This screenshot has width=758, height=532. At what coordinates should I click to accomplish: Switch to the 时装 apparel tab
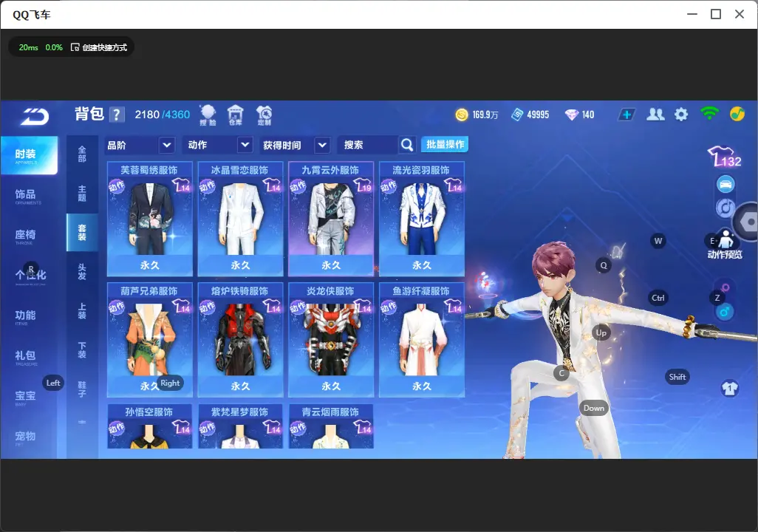[29, 155]
